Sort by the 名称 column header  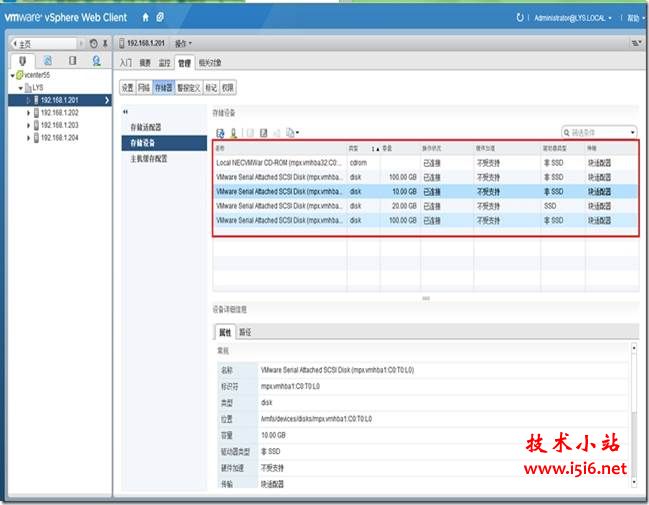click(280, 148)
